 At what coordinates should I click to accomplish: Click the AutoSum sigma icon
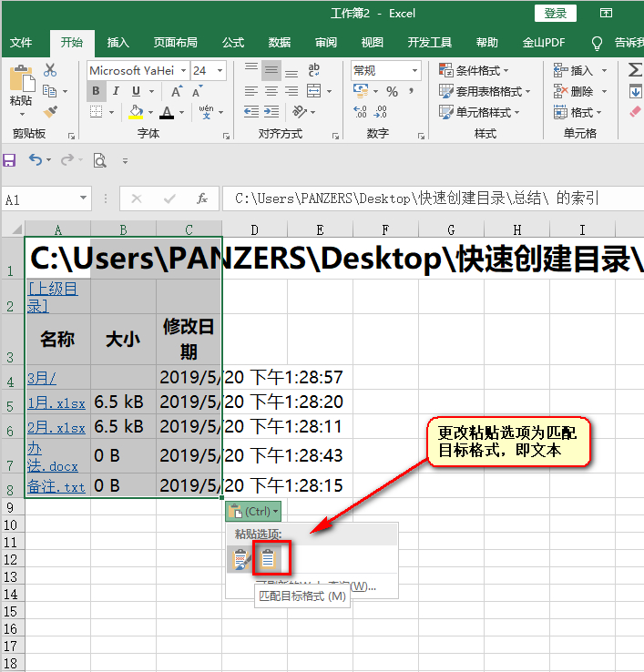[635, 70]
